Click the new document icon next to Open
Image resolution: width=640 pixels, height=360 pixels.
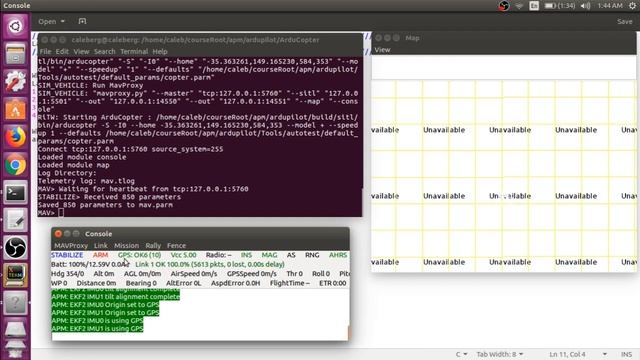click(x=82, y=21)
